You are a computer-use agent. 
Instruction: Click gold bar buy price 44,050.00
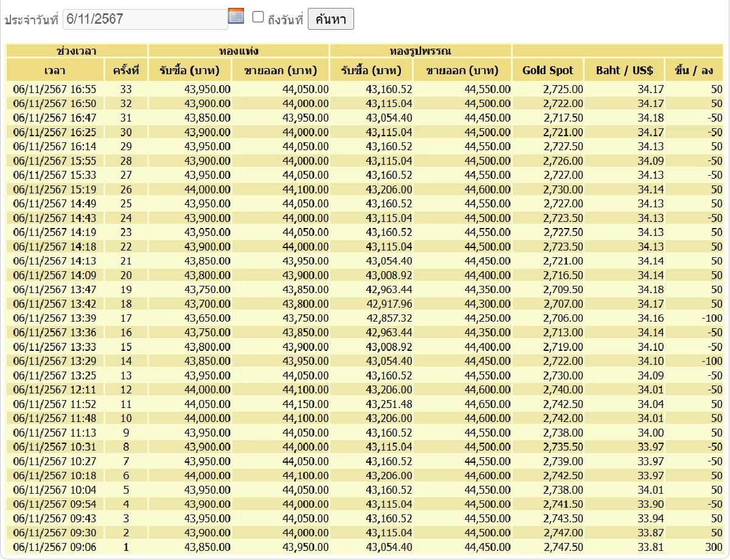click(207, 404)
